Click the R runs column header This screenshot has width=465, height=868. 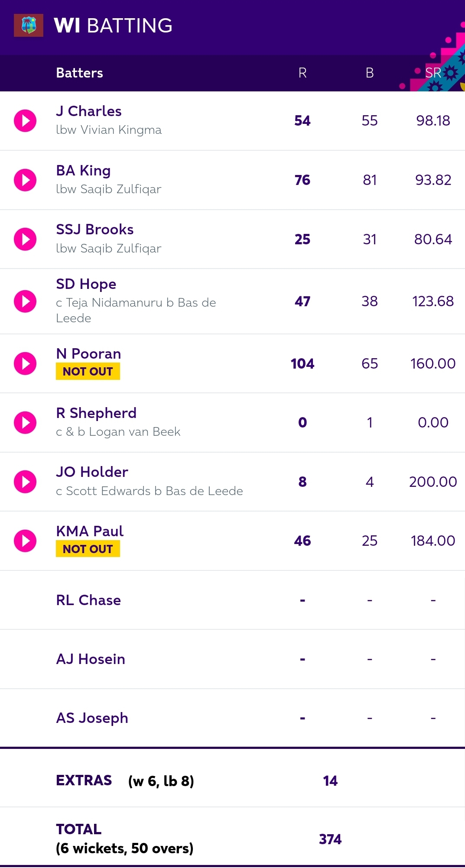click(x=302, y=73)
